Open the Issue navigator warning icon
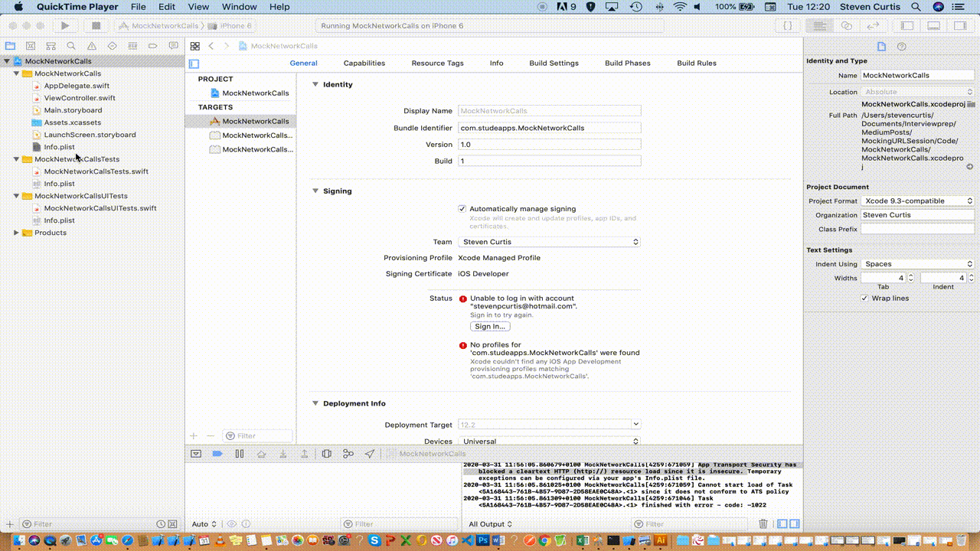This screenshot has height=551, width=980. [x=92, y=46]
